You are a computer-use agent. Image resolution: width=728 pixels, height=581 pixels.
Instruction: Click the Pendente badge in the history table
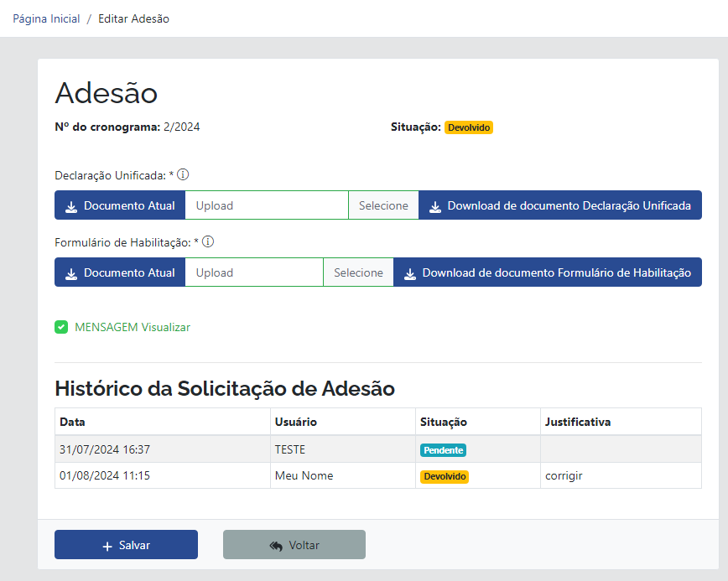coord(443,449)
